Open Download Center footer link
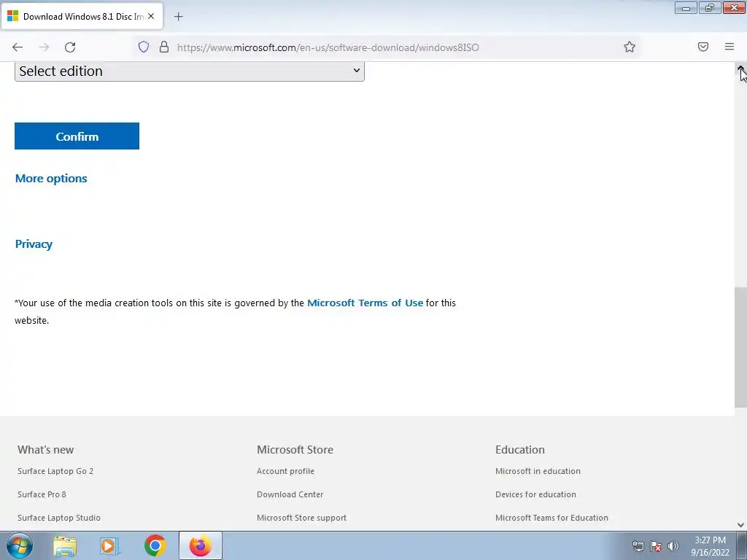The height and width of the screenshot is (560, 747). point(290,494)
